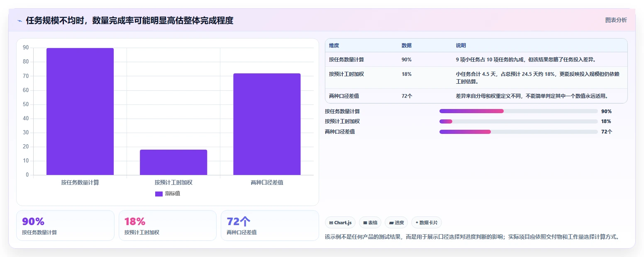Viewport: 644px width, 257px height.
Task: Click the 图表分析 label in header
Action: pos(616,20)
